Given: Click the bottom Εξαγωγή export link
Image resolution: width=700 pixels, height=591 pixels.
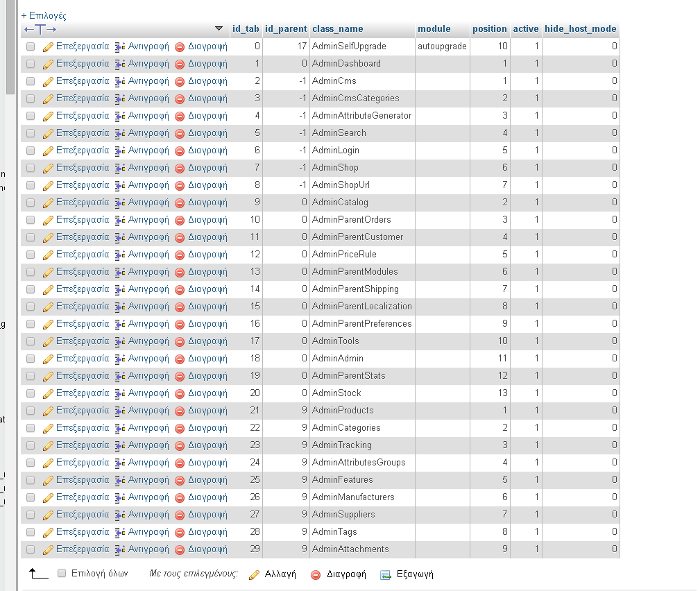Looking at the screenshot, I should tap(415, 574).
